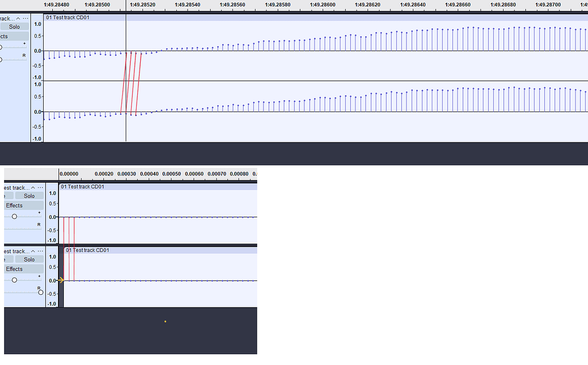Solo the track in the top window
The height and width of the screenshot is (365, 588).
click(x=14, y=26)
